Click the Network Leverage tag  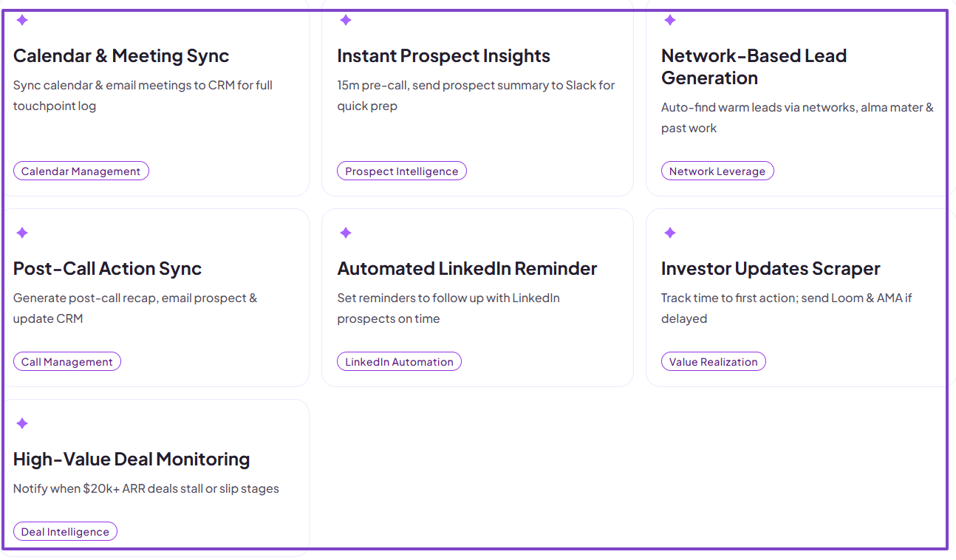(717, 171)
